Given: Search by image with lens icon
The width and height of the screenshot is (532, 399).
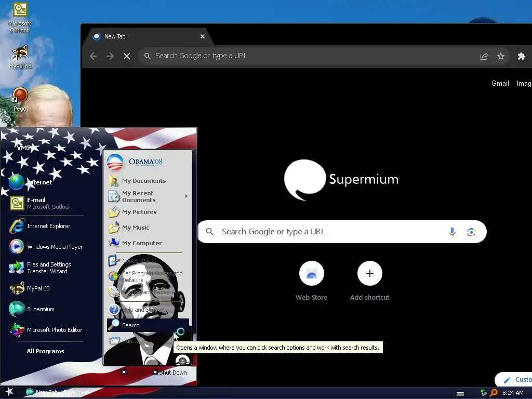Looking at the screenshot, I should pyautogui.click(x=471, y=232).
